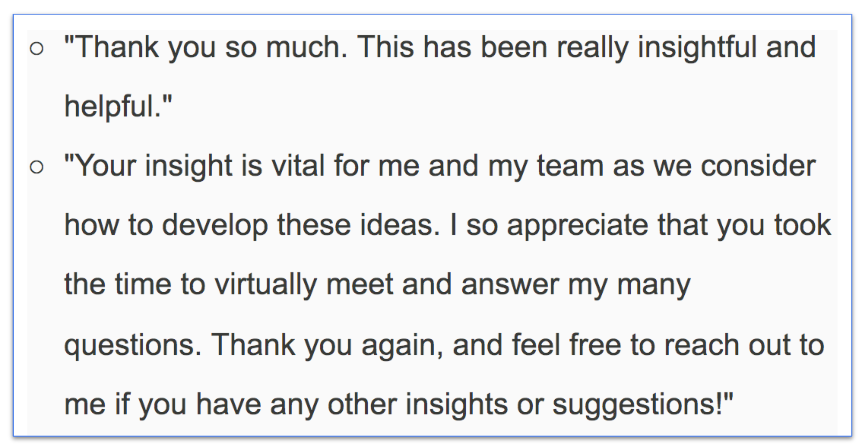Click on the word "team"

(x=570, y=166)
